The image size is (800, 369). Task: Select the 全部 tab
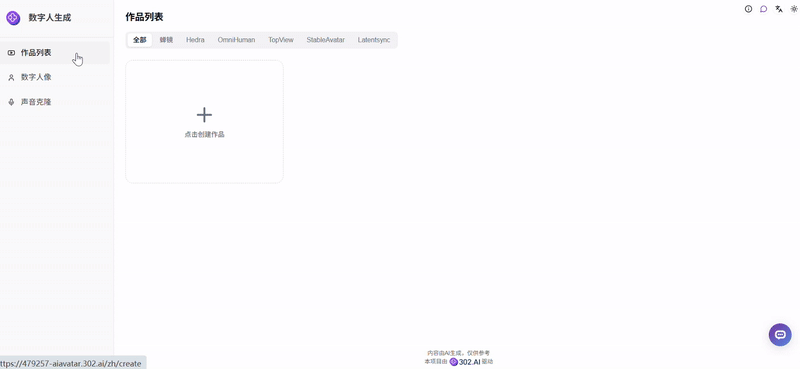pos(140,40)
